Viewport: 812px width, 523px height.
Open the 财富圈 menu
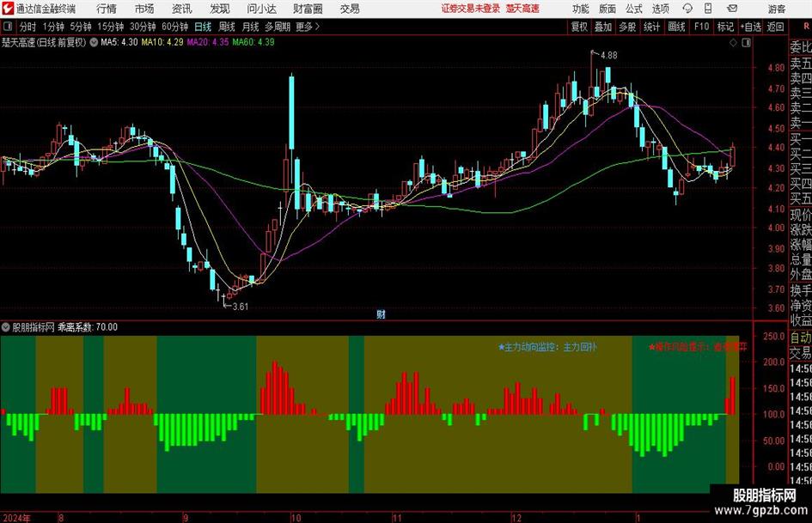[308, 9]
